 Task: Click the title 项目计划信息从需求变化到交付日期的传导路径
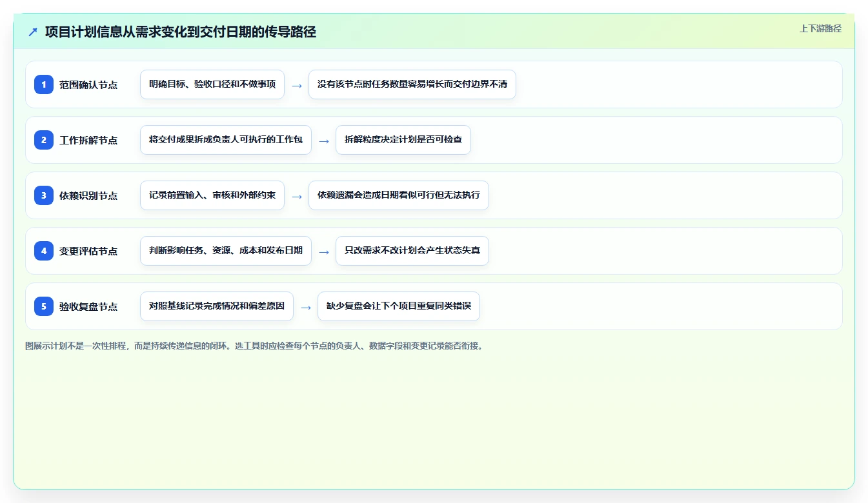click(x=181, y=32)
